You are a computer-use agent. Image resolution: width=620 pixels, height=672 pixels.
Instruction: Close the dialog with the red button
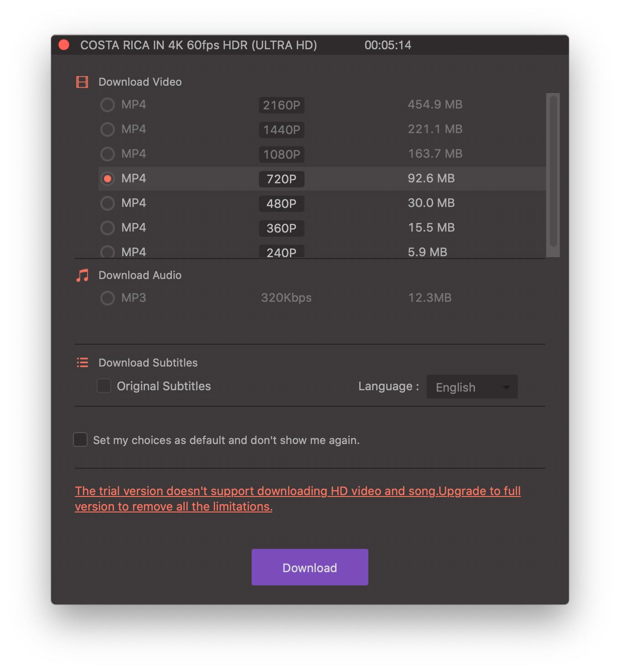click(x=64, y=45)
